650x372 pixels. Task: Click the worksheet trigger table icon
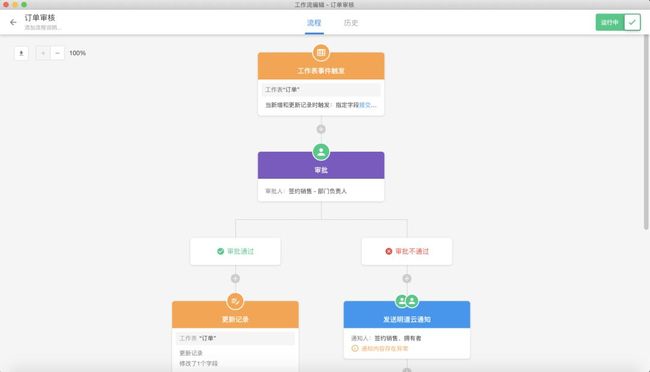tap(321, 53)
